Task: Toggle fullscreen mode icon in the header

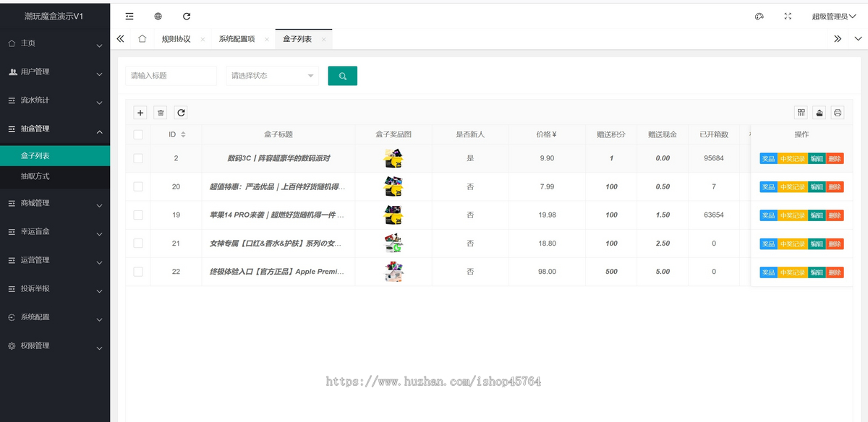Action: (x=788, y=16)
